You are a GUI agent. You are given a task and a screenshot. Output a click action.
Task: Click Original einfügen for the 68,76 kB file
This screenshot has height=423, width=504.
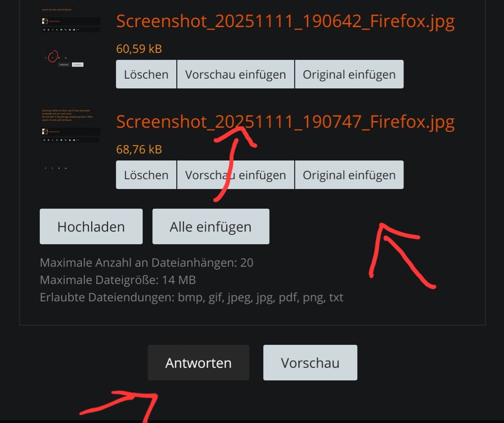click(x=349, y=175)
